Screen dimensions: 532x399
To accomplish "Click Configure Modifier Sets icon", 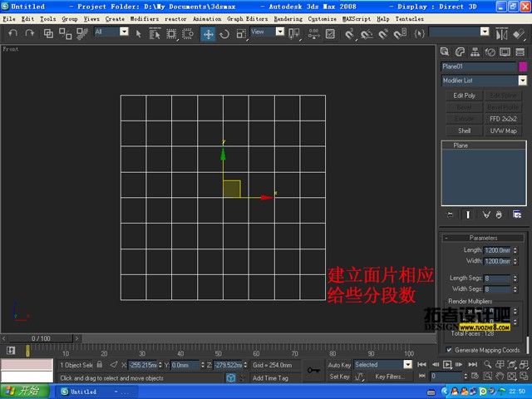I will [517, 214].
